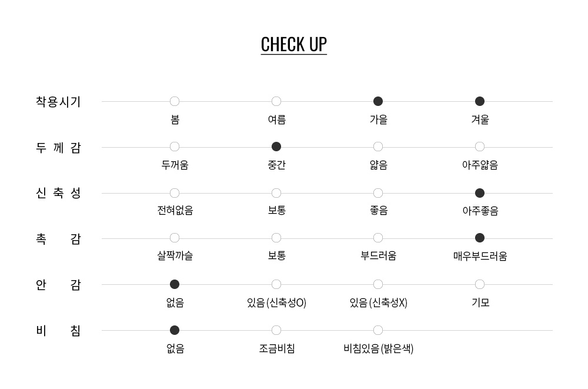Choose 아주얇음 thickness circle
The height and width of the screenshot is (389, 588).
480,147
